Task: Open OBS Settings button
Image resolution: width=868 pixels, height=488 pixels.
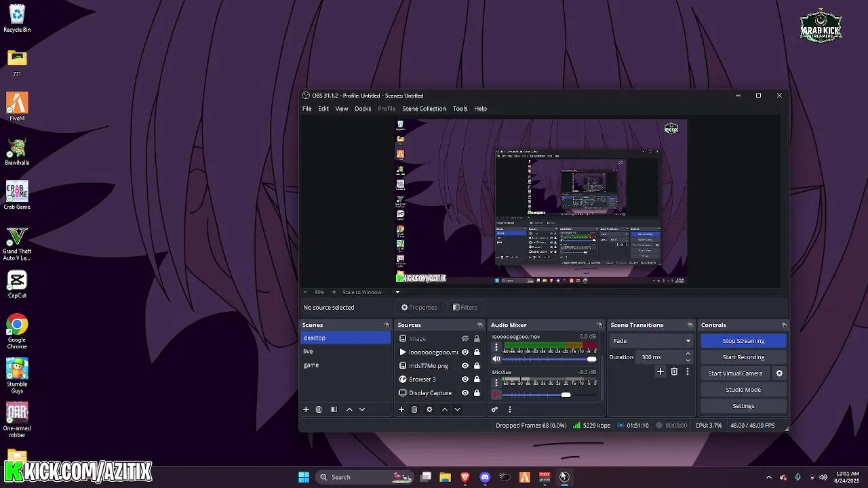Action: [743, 406]
